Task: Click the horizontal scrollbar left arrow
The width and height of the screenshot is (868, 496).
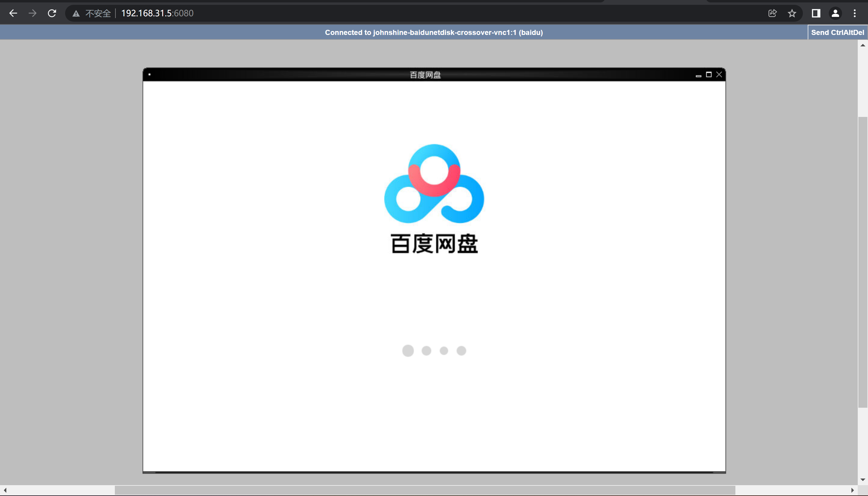Action: pos(5,490)
